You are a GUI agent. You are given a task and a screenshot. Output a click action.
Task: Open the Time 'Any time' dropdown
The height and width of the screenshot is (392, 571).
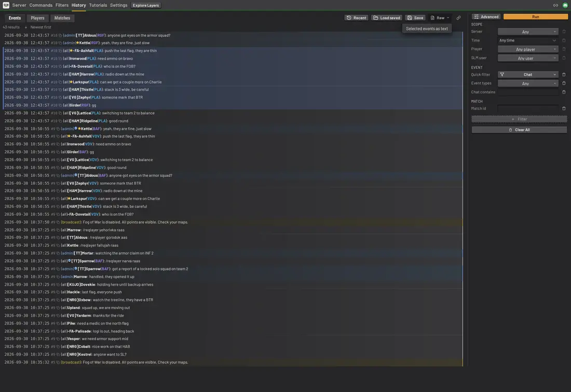tap(528, 40)
